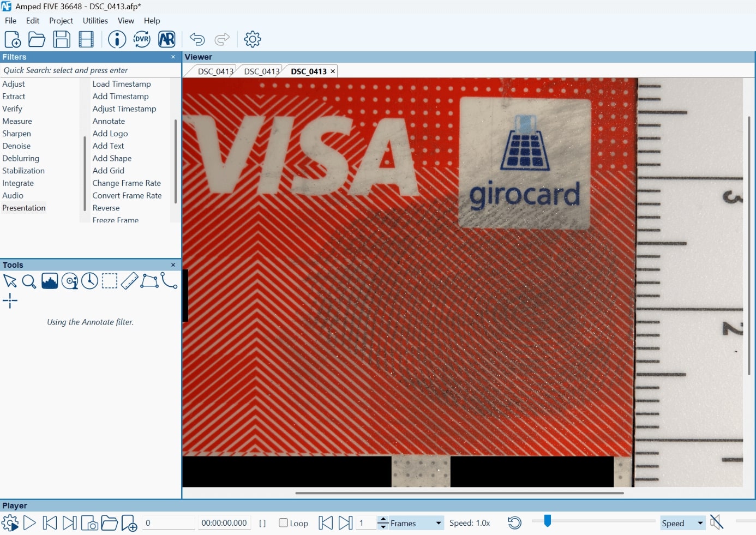Switch to the first DSC_0413 viewer tab

coord(215,71)
